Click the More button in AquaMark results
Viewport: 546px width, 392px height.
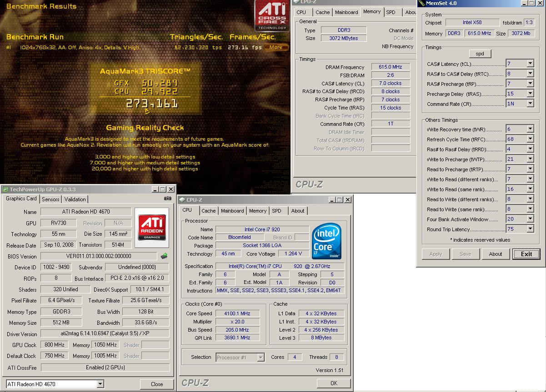(x=276, y=47)
